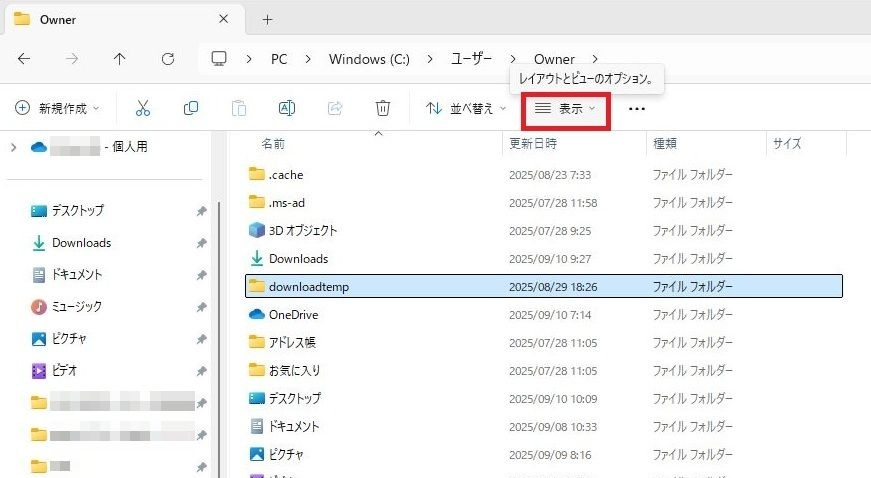Click the Rename icon in toolbar
Viewport: 871px width, 478px height.
point(287,108)
